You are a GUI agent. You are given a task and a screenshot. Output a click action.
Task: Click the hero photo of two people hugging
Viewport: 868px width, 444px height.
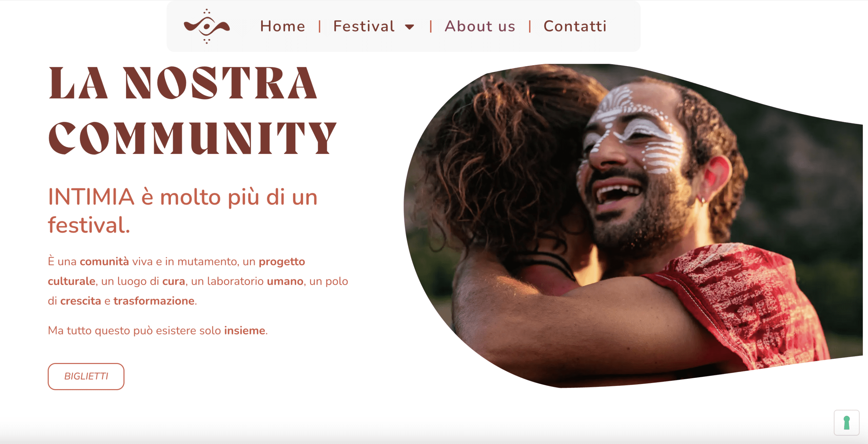click(633, 226)
